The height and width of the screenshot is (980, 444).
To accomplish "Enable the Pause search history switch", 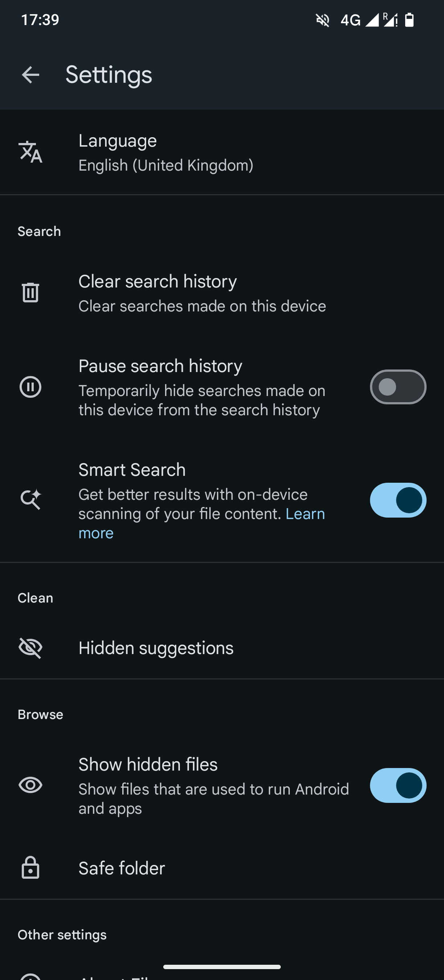I will 398,387.
